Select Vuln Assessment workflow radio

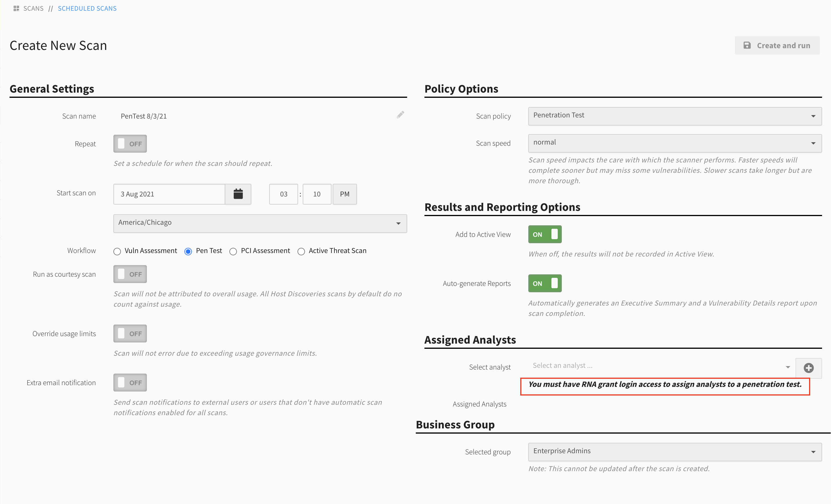pyautogui.click(x=117, y=252)
